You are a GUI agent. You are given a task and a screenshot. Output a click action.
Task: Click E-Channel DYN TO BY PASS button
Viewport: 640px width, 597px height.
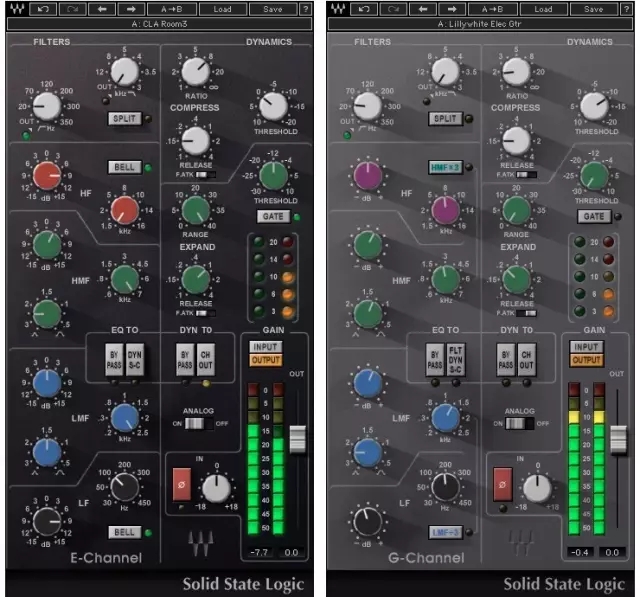click(x=185, y=360)
